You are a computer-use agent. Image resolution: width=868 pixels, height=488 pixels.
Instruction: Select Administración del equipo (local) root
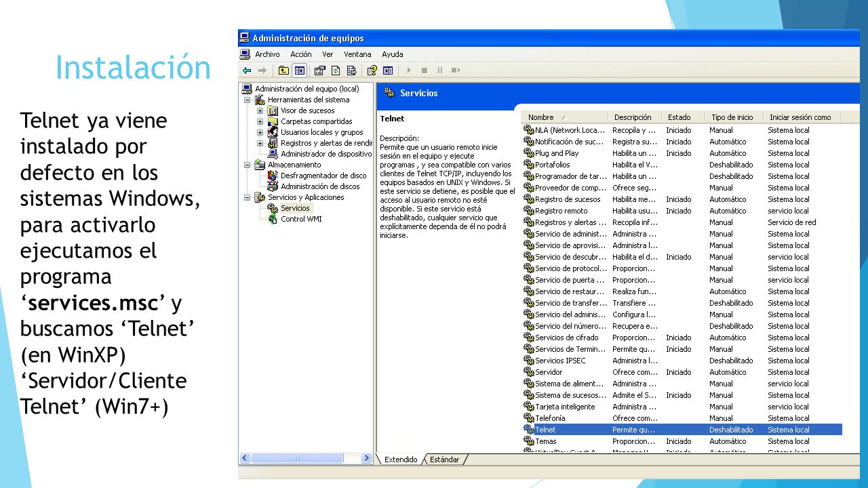pos(307,89)
